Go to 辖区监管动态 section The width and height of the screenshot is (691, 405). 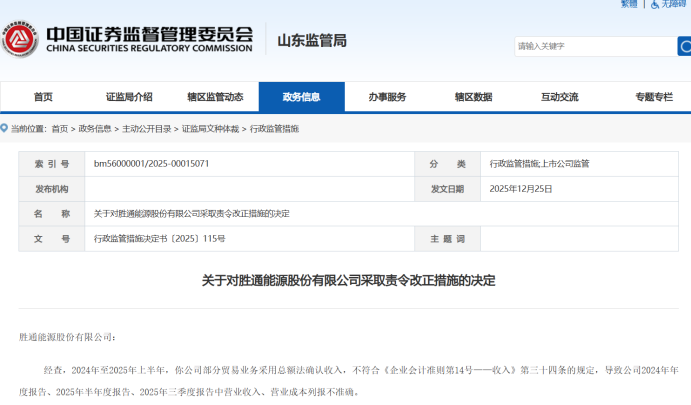pyautogui.click(x=215, y=97)
